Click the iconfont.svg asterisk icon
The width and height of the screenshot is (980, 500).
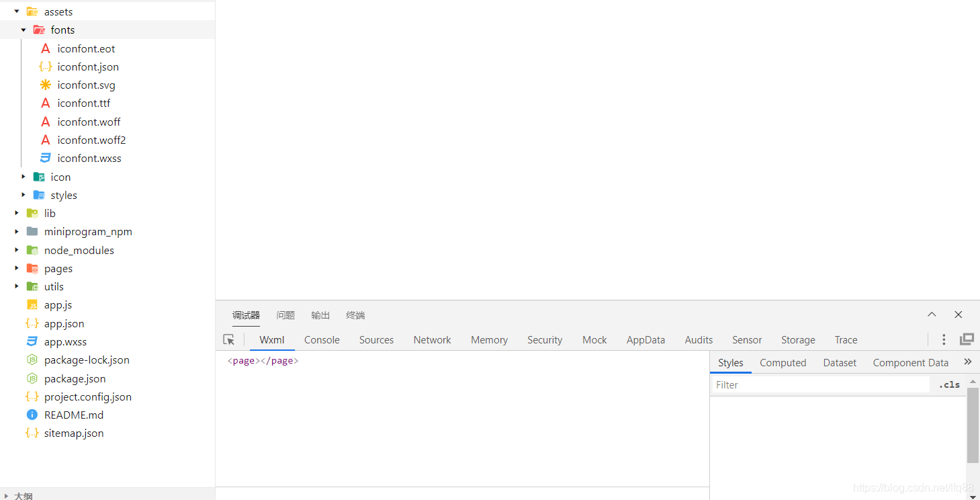click(46, 85)
